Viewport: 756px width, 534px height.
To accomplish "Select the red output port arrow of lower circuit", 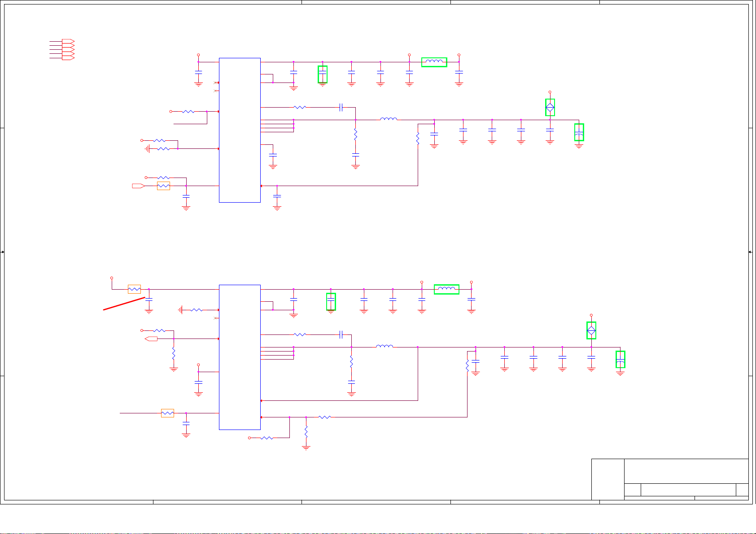I will coord(151,339).
